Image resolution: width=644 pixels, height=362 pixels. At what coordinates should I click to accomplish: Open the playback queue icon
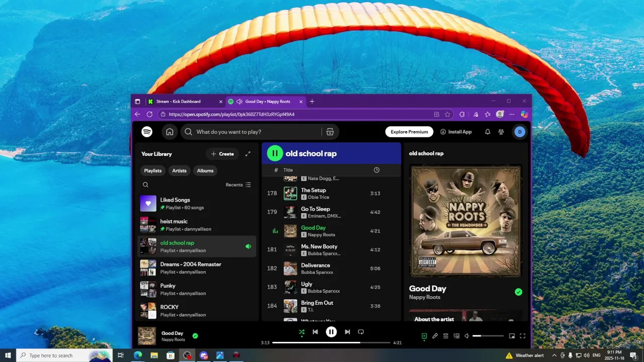tap(446, 336)
